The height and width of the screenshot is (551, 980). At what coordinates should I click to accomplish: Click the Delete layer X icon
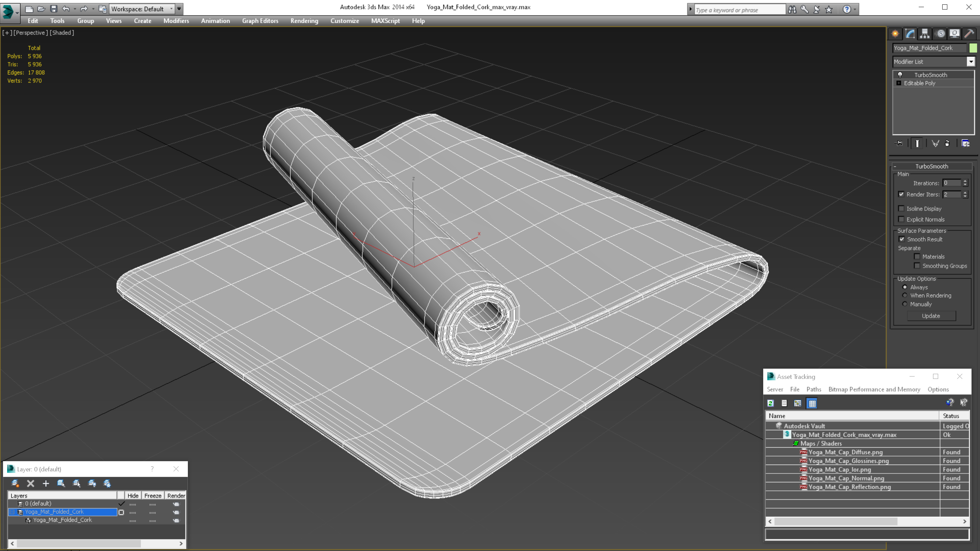[x=30, y=483]
